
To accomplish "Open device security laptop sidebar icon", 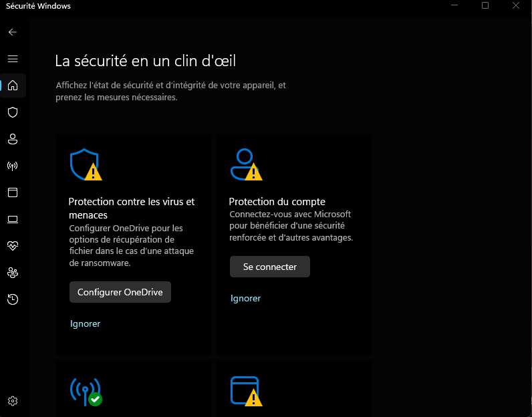I will point(13,220).
